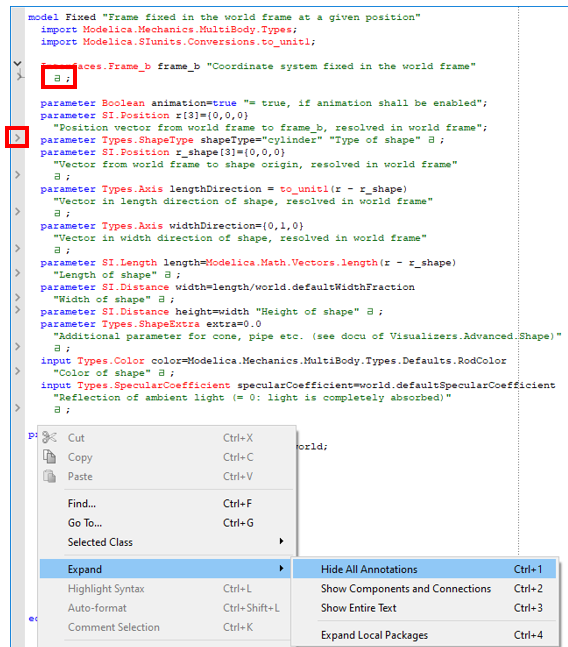The width and height of the screenshot is (568, 647).
Task: Choose Paste from the context menu
Action: pos(167,476)
